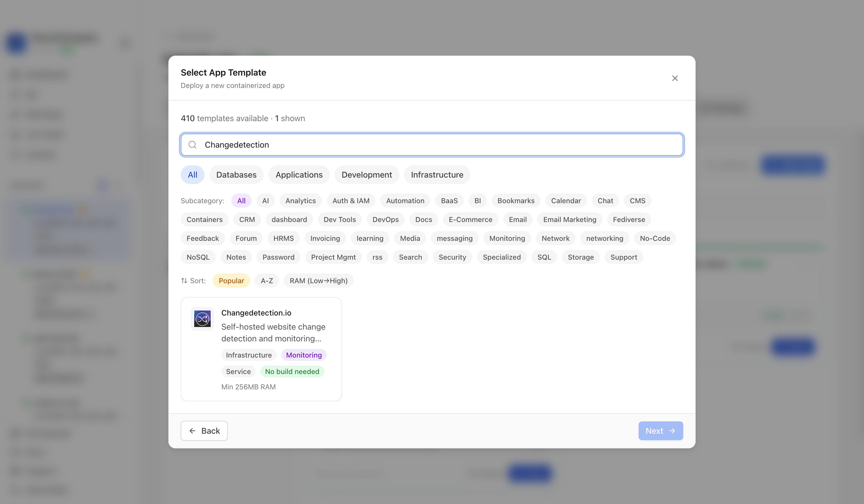This screenshot has width=864, height=504.
Task: Click the Back button
Action: coord(204,431)
